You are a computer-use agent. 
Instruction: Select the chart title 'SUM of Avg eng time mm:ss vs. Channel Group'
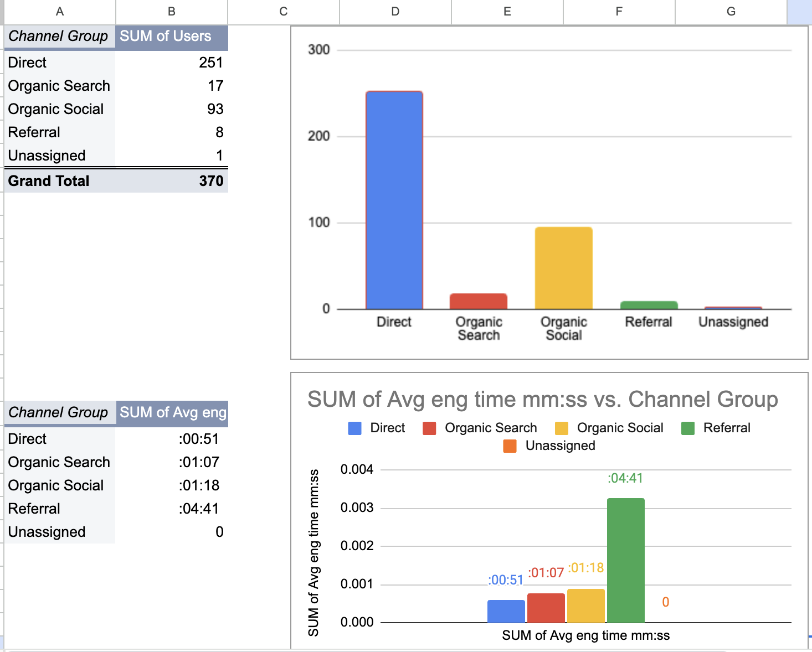[x=542, y=400]
